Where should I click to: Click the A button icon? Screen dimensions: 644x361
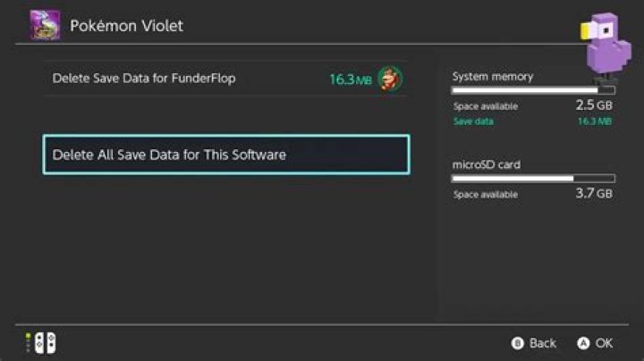pos(583,343)
